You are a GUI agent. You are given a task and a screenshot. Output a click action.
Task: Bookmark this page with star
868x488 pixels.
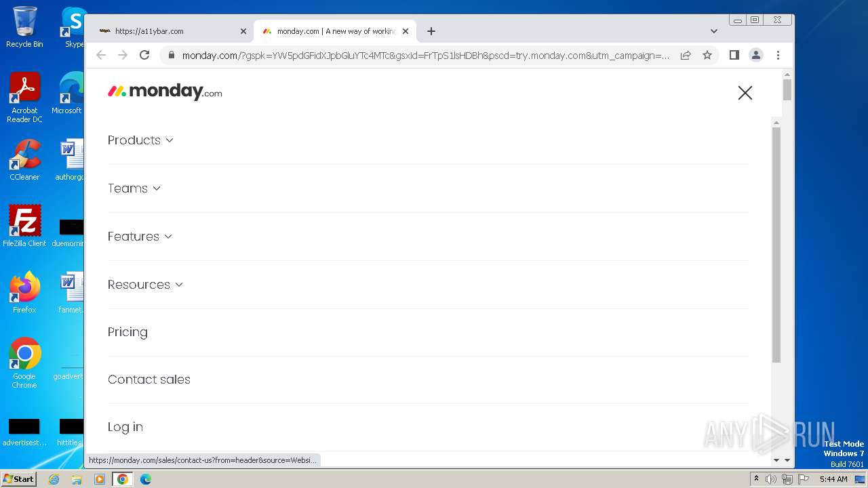(707, 55)
